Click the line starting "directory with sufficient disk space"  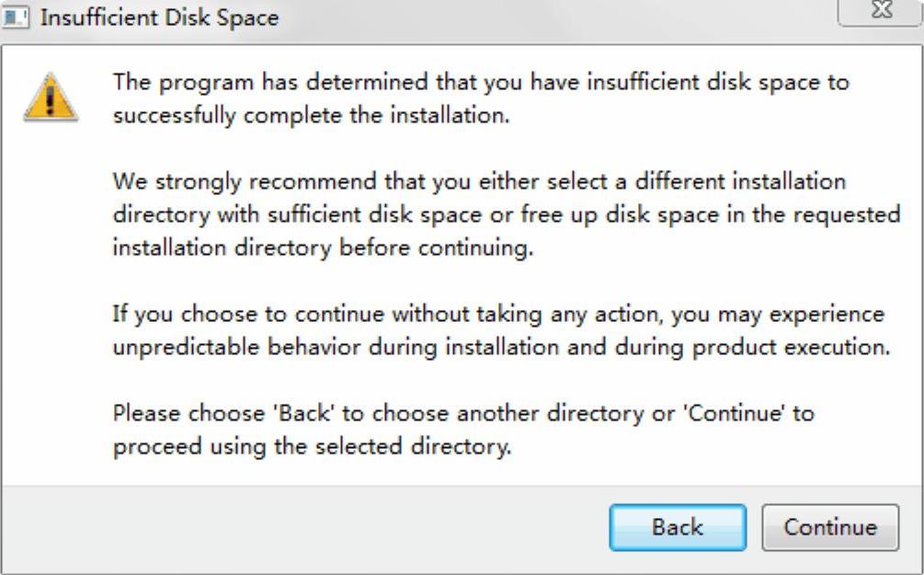[x=506, y=214]
